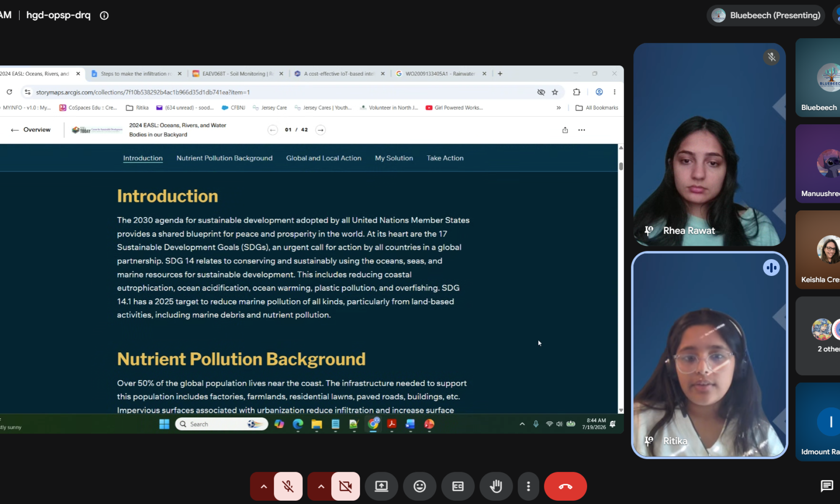
Task: Click the StoryMap vertical scrollbar thumb
Action: [x=621, y=166]
